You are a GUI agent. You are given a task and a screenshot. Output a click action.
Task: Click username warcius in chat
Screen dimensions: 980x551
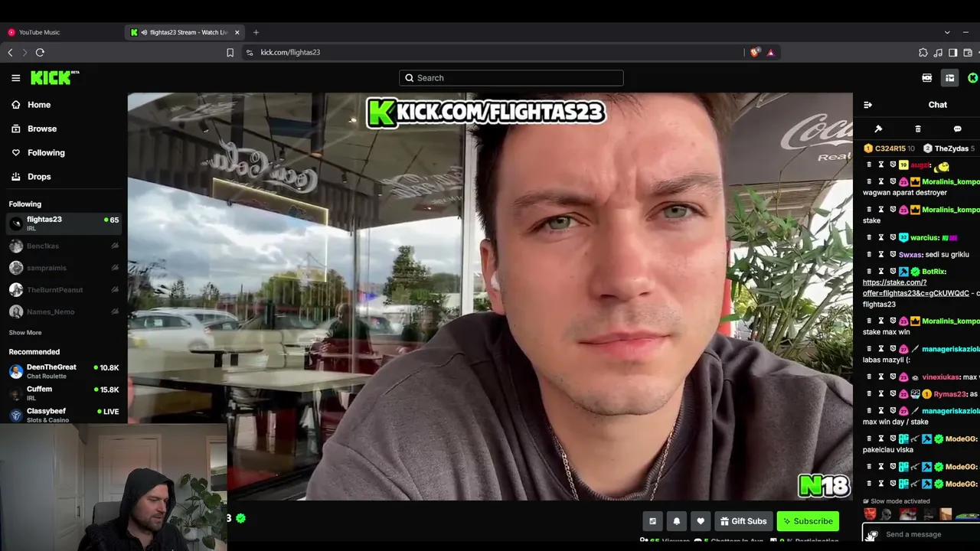tap(924, 237)
